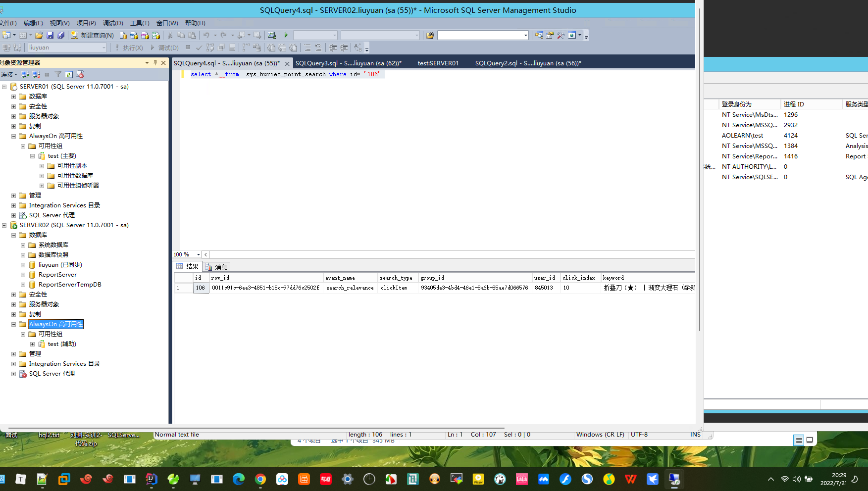Pin the Object Explorer panel

155,62
